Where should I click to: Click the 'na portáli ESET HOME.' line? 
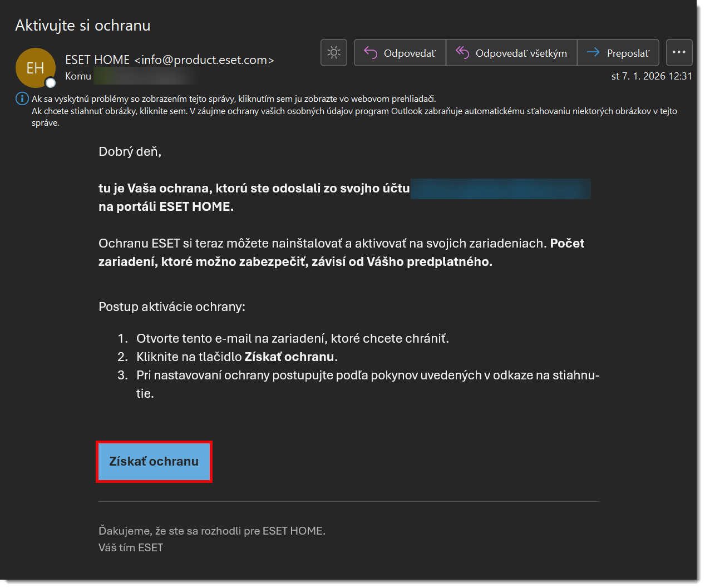click(x=166, y=207)
